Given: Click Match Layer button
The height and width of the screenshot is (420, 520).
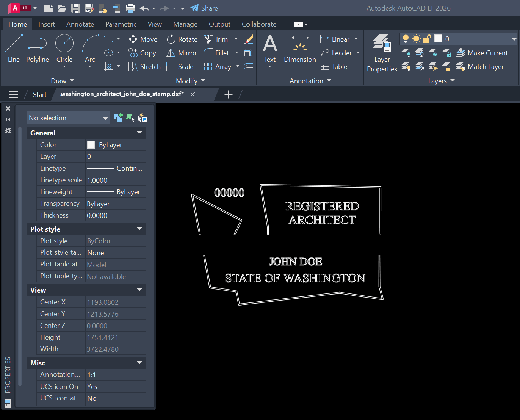Looking at the screenshot, I should 480,66.
